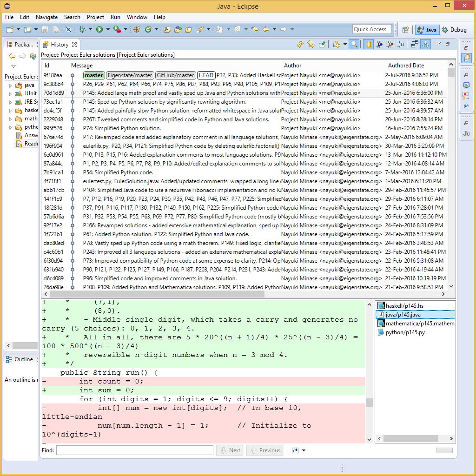Click the Save All toolbar icon

click(56, 29)
